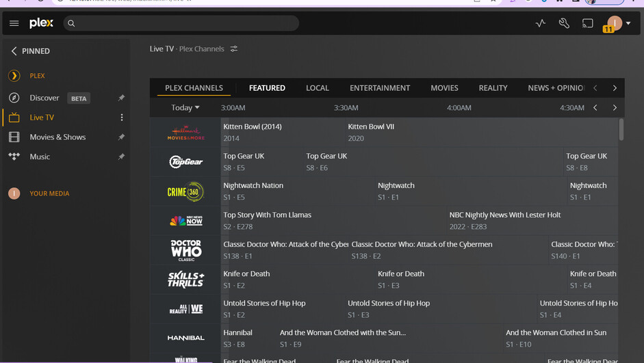Image resolution: width=644 pixels, height=363 pixels.
Task: Open the Hannibal channel logo
Action: [185, 338]
